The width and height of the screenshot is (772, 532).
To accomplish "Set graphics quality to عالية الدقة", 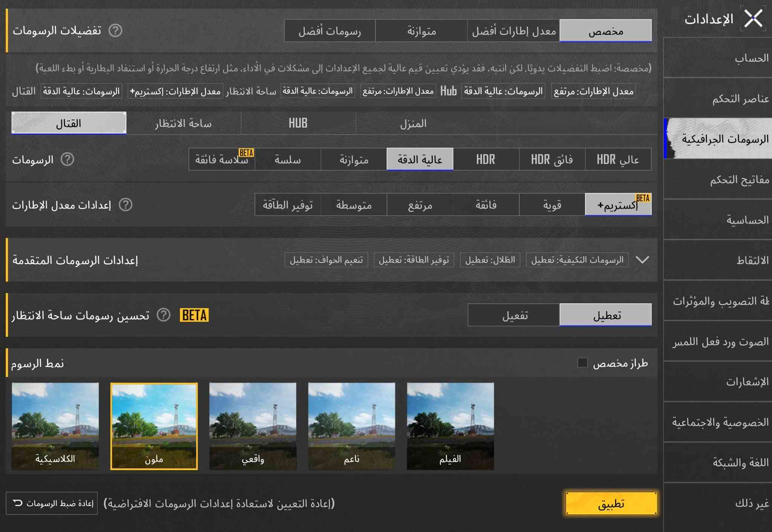I will [420, 159].
